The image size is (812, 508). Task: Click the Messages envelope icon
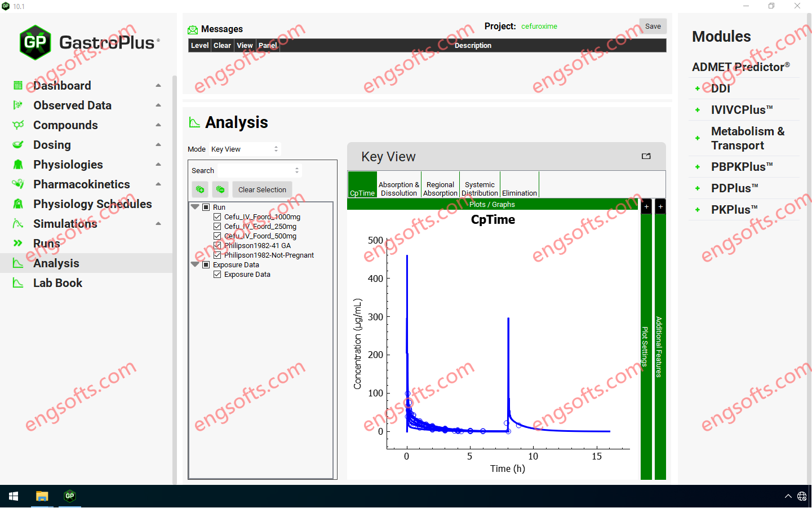193,29
